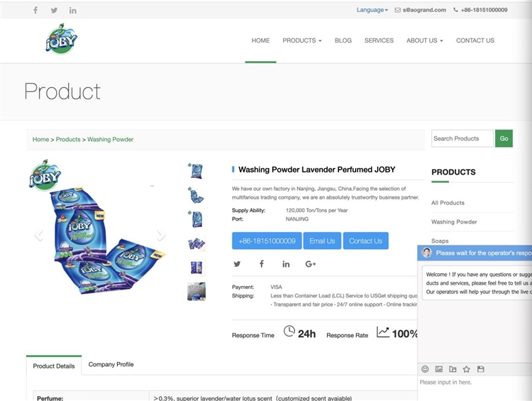The width and height of the screenshot is (532, 401).
Task: Click the green Go search button
Action: click(504, 138)
